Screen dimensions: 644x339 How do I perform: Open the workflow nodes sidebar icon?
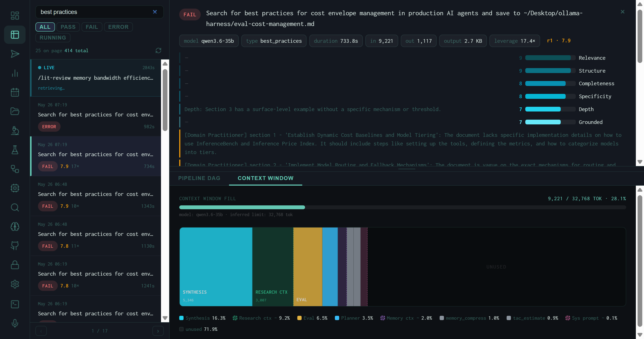click(x=15, y=169)
